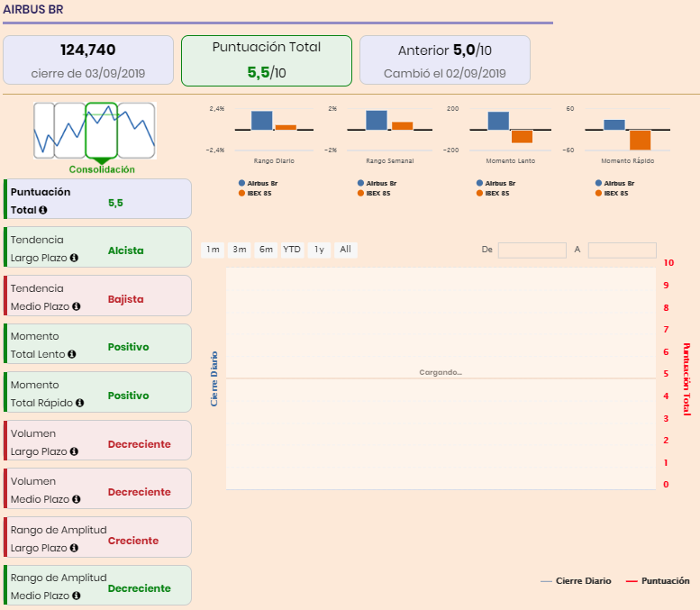Viewport: 700px width, 610px height.
Task: Click the Anterior 5,0/10 card
Action: click(445, 60)
